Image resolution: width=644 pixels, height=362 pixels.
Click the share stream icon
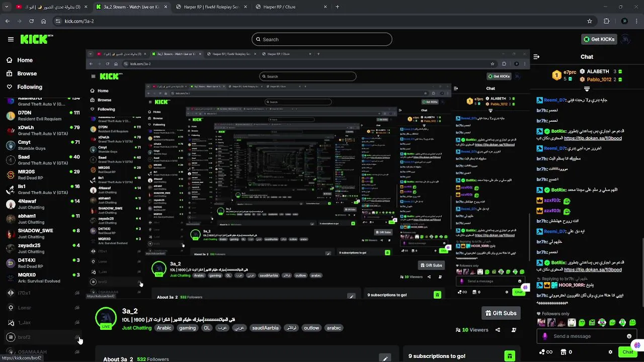click(498, 330)
